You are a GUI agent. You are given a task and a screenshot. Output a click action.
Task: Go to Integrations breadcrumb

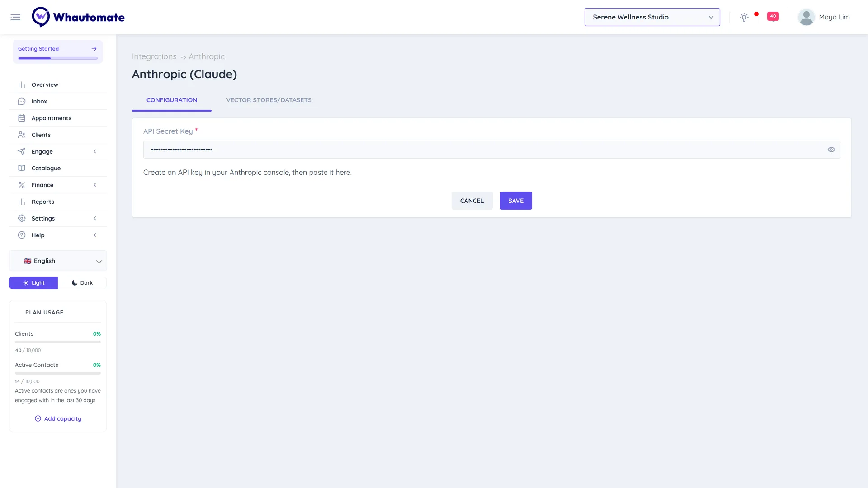coord(154,56)
